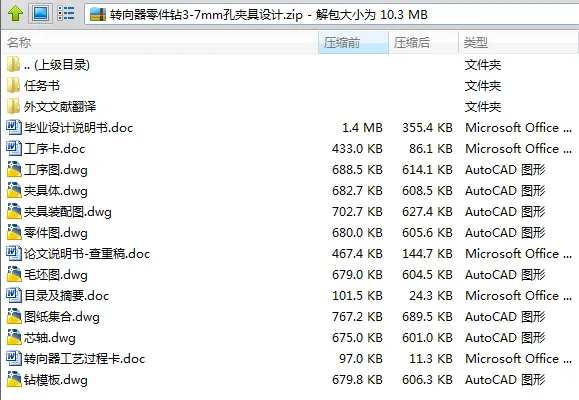
Task: Select file name 转向器工艺过程卡.doc
Action: click(x=85, y=359)
